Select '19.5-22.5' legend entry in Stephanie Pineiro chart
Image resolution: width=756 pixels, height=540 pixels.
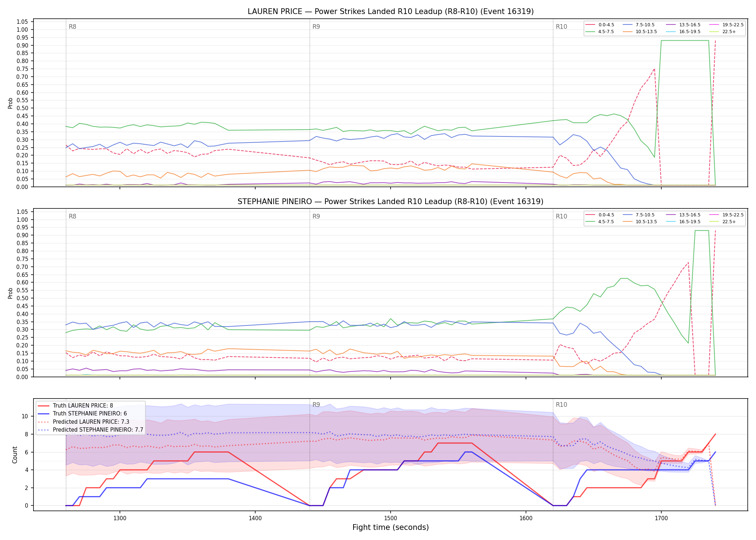coord(726,215)
